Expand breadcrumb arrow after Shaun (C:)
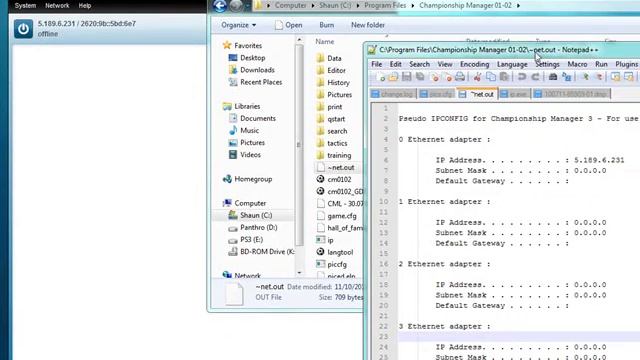Image resolution: width=640 pixels, height=360 pixels. pyautogui.click(x=357, y=6)
